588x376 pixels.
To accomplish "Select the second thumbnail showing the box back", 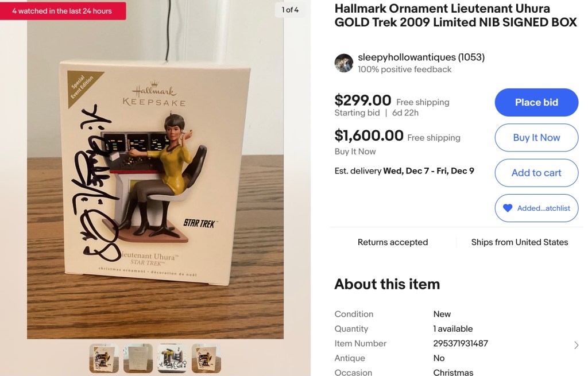I will pos(138,358).
